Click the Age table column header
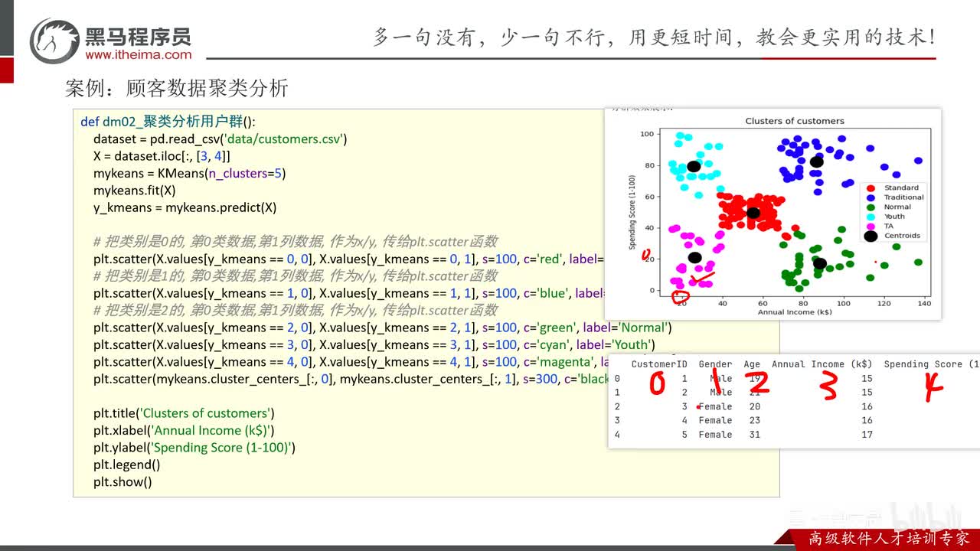This screenshot has height=551, width=980. click(x=752, y=364)
